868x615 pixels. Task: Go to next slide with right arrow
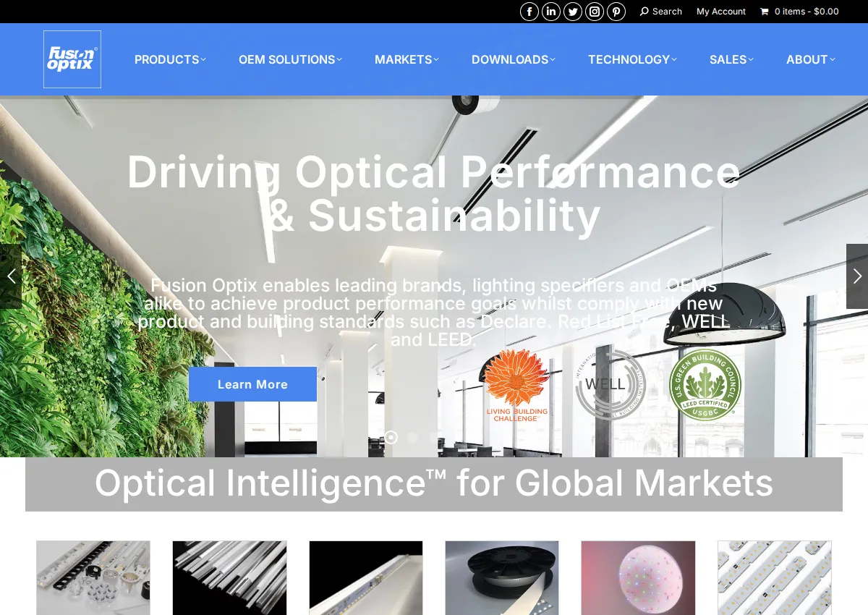(857, 276)
